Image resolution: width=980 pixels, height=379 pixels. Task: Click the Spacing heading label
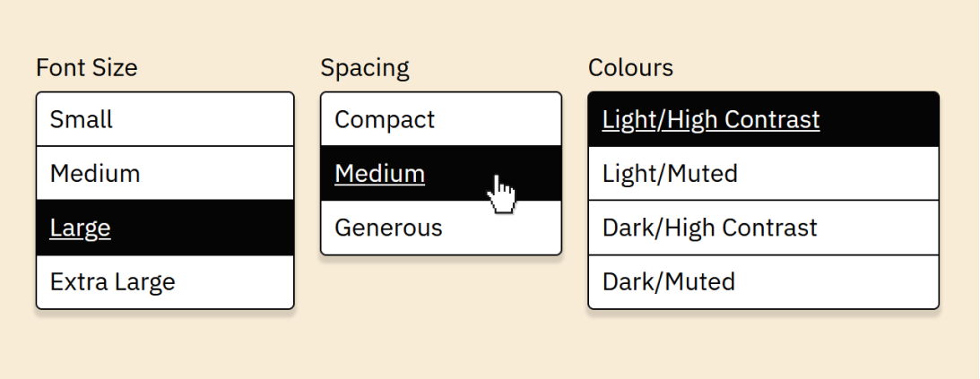pyautogui.click(x=365, y=68)
